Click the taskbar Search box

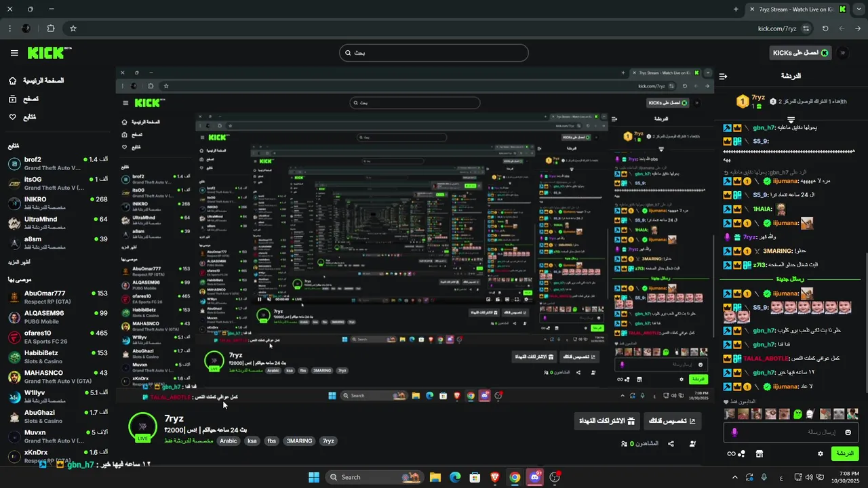click(374, 477)
